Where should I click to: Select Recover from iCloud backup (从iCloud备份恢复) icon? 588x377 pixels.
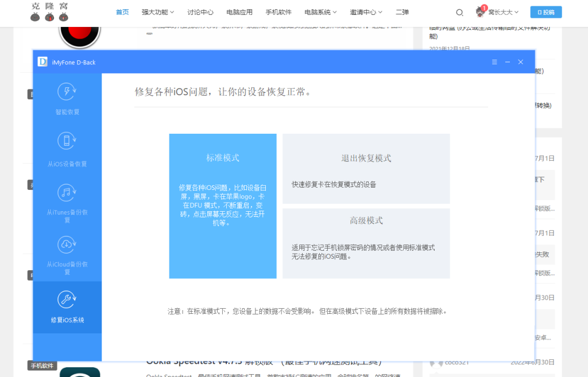tap(67, 244)
